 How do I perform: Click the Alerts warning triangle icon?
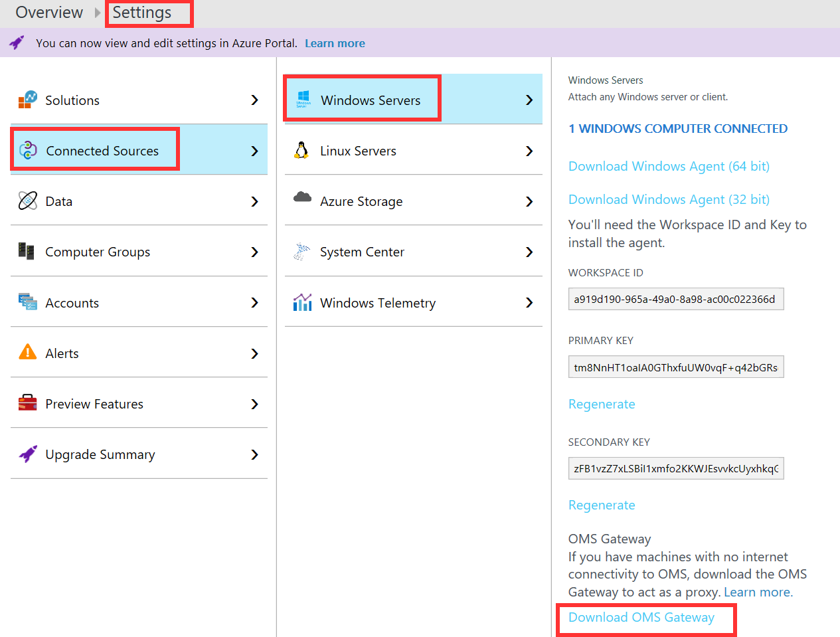(28, 352)
